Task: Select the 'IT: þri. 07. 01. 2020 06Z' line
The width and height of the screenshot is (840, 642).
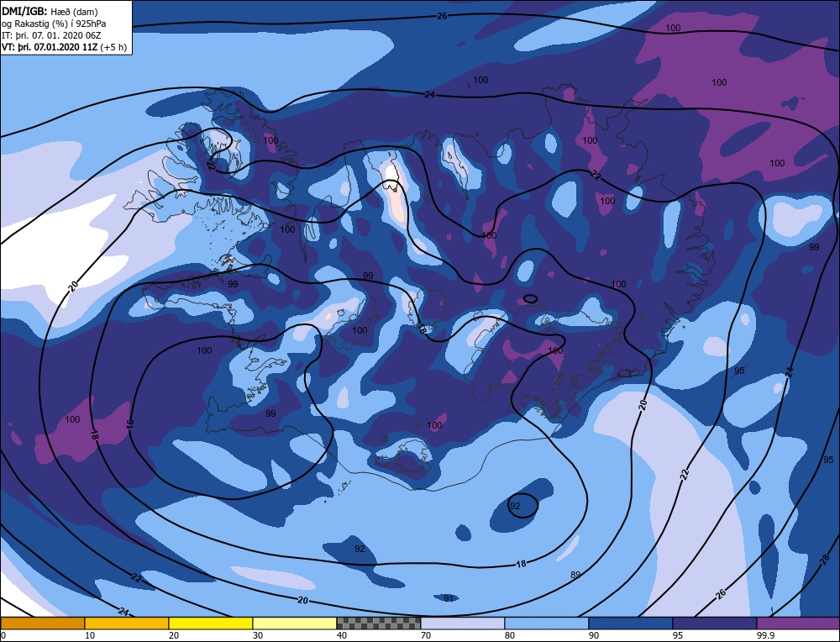Action: point(51,35)
